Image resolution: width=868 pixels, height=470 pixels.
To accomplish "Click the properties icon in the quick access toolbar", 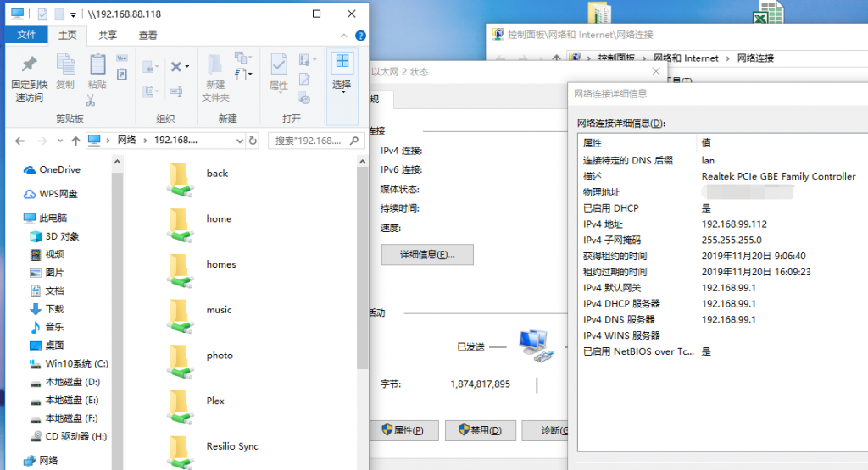I will click(42, 14).
